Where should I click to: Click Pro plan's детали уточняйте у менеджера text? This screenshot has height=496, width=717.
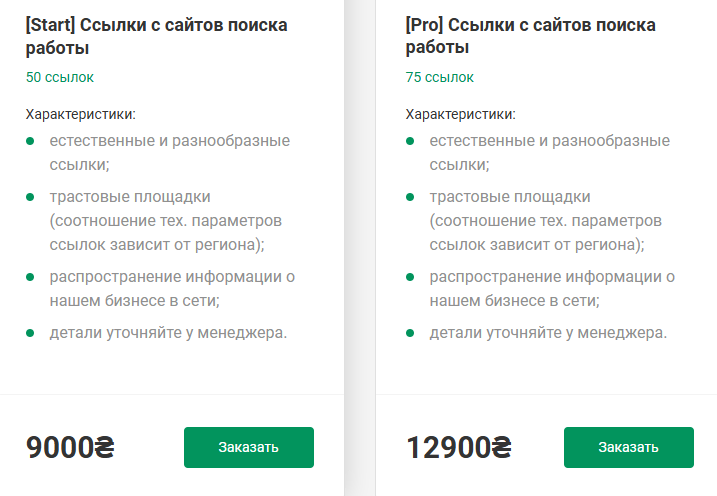coord(548,332)
